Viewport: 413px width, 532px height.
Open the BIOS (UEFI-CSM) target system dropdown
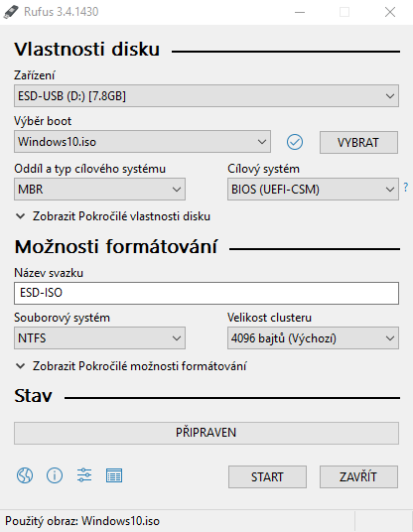(x=313, y=189)
